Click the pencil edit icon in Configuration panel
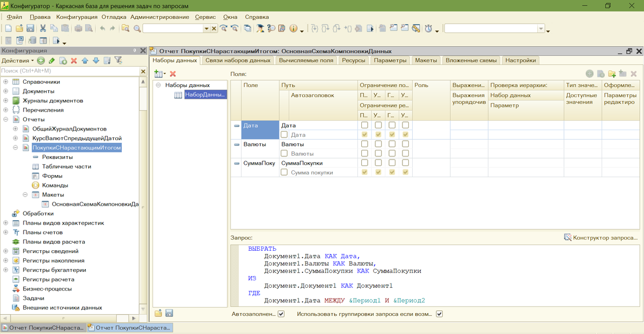 52,61
